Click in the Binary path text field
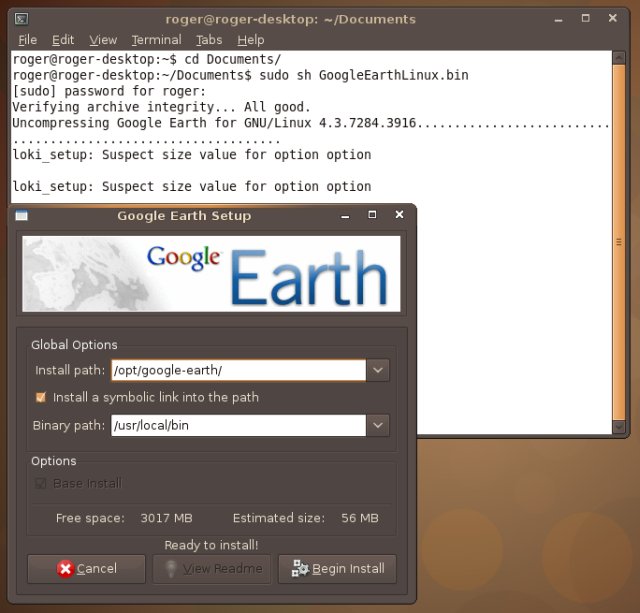This screenshot has width=640, height=613. click(238, 425)
